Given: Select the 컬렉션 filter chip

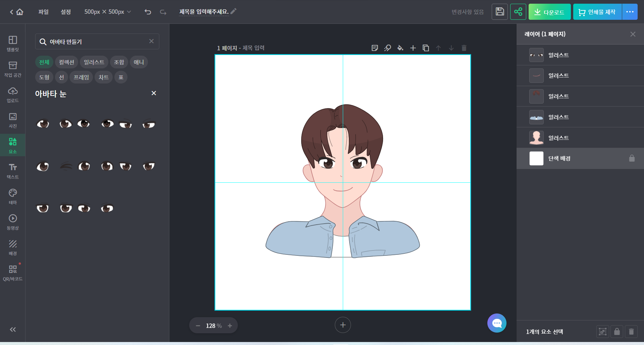Looking at the screenshot, I should (x=66, y=62).
